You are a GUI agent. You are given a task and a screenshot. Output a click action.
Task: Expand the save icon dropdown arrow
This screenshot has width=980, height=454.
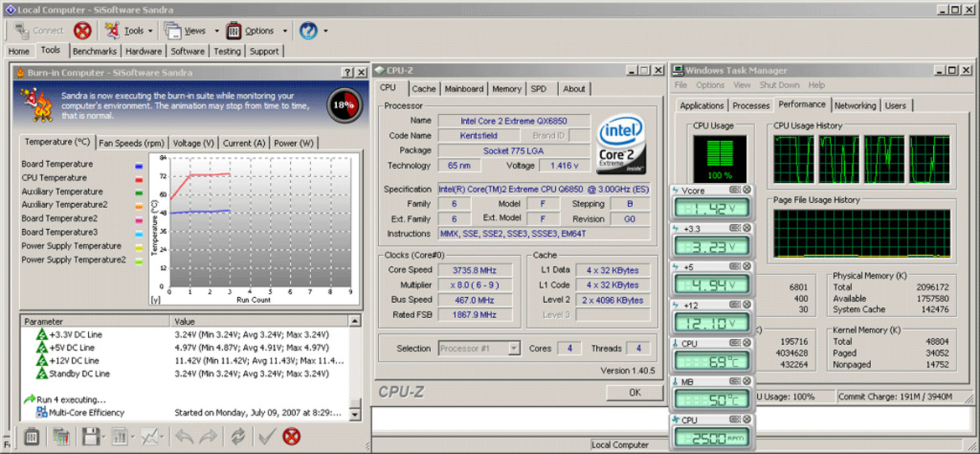click(x=104, y=437)
